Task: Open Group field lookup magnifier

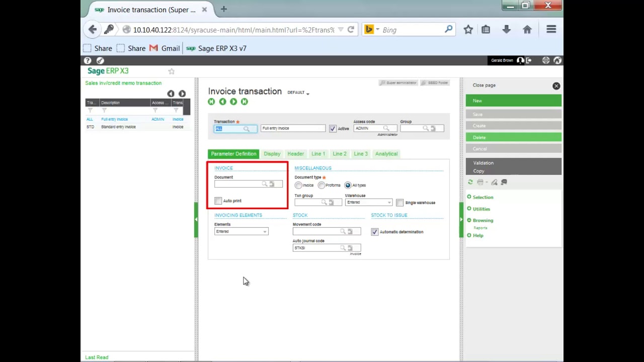Action: click(426, 129)
